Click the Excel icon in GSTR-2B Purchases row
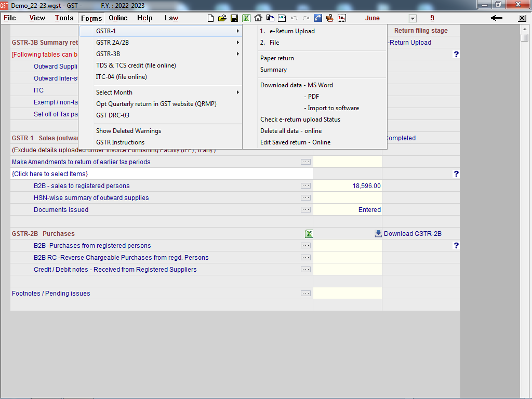This screenshot has height=399, width=532. pyautogui.click(x=309, y=234)
